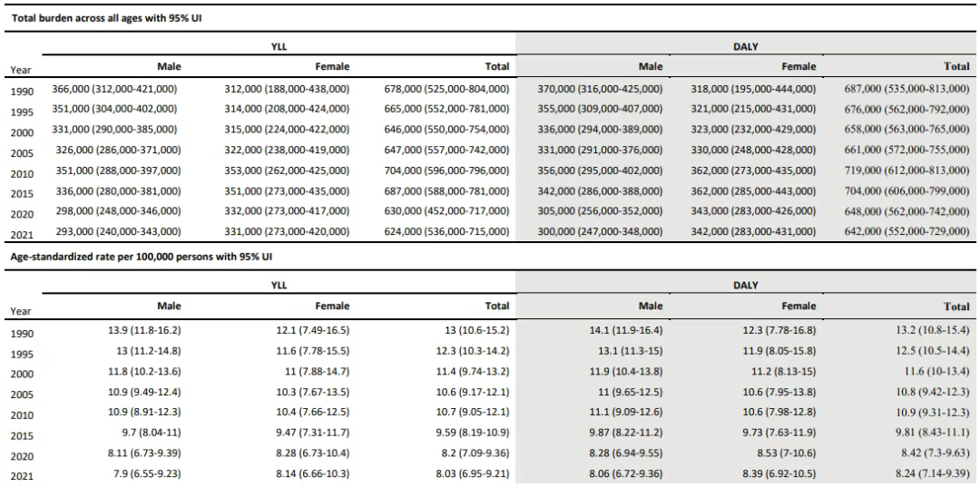Select the 2005 row label in the top table
This screenshot has width=980, height=487.
tap(21, 153)
